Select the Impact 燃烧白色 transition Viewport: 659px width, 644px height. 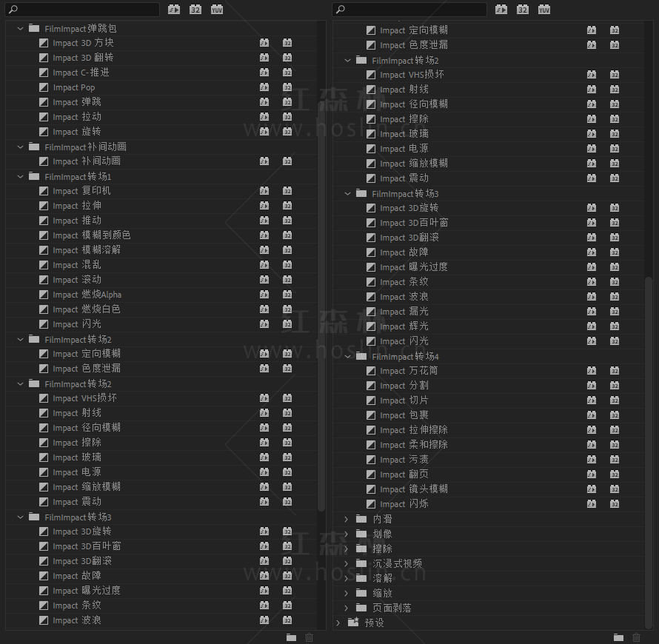(162, 309)
